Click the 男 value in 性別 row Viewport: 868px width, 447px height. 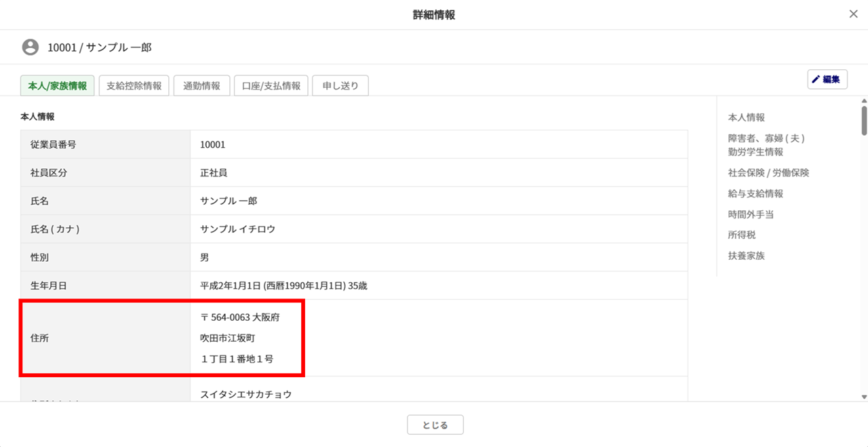tap(205, 258)
